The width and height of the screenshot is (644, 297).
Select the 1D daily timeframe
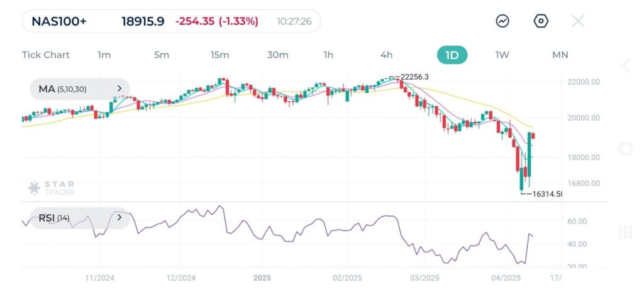[x=452, y=55]
